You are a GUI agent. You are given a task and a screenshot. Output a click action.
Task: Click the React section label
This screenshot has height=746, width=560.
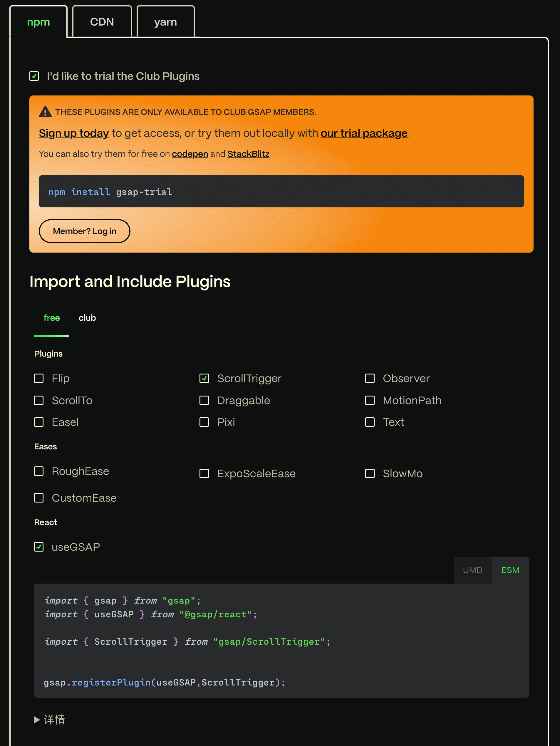(x=46, y=522)
